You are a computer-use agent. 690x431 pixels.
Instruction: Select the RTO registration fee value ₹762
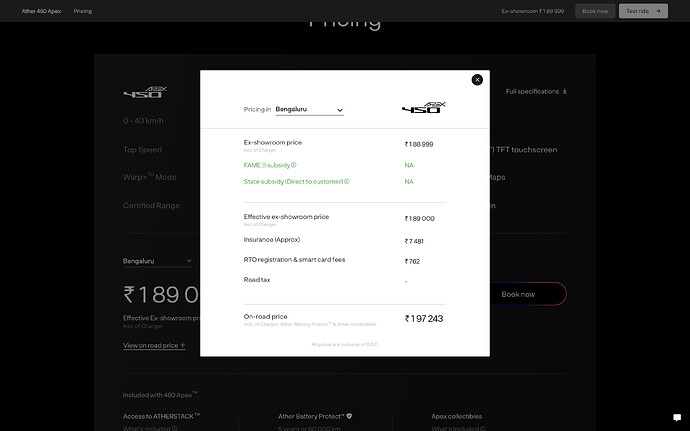coord(412,262)
